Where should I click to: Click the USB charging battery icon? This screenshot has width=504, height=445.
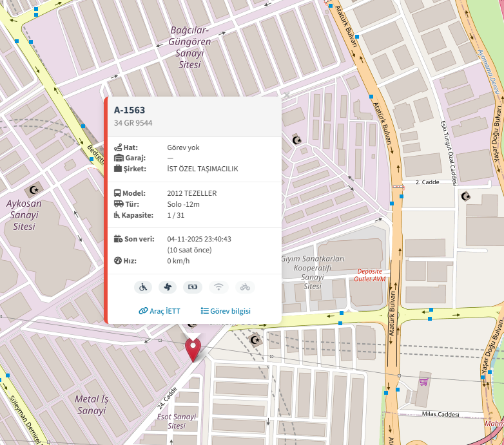click(193, 287)
